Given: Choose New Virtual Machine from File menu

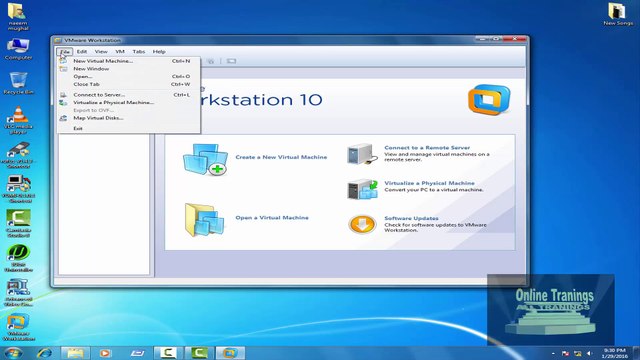Looking at the screenshot, I should (129, 61).
